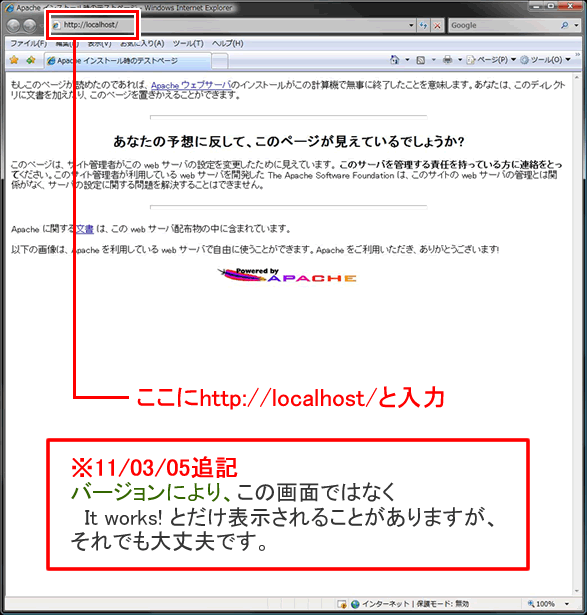The image size is (587, 615).
Task: Expand the zoom level dropdown arrow
Action: click(567, 604)
